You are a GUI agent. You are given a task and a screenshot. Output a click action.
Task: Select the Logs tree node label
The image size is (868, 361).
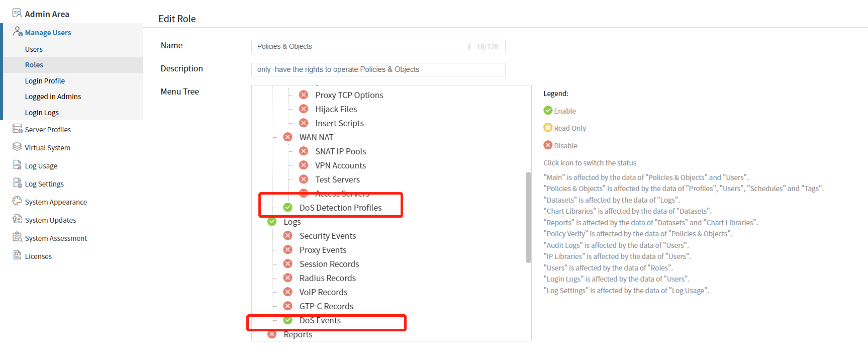click(292, 222)
